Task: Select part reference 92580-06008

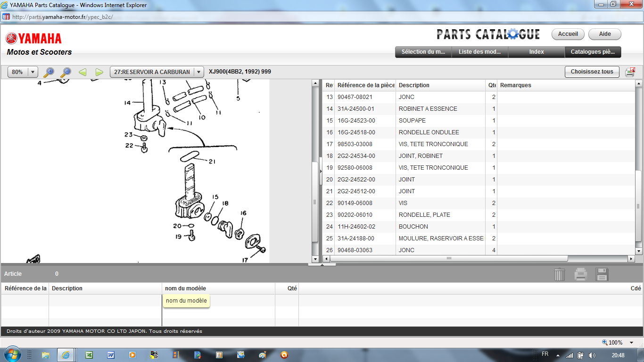Action: 355,168
